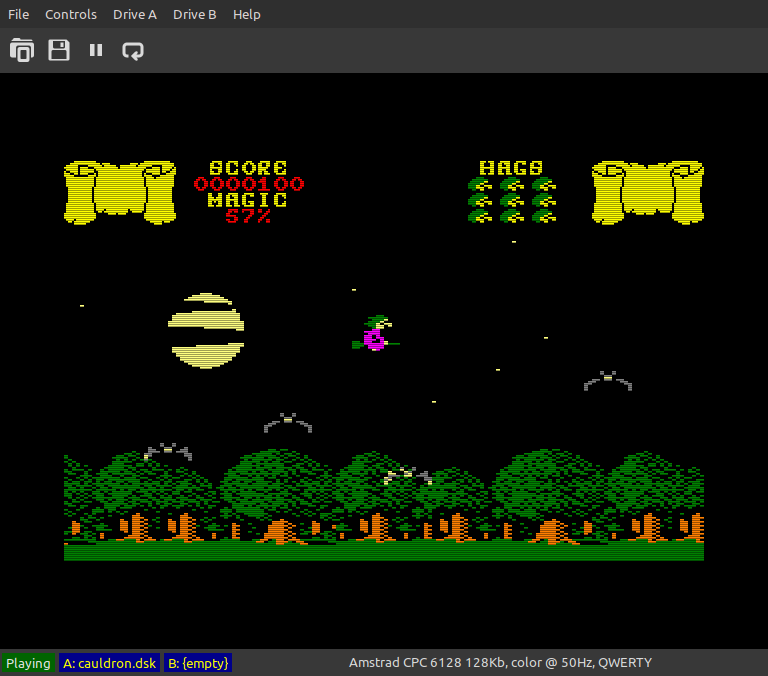The image size is (768, 676).
Task: Pause the emulator with pause button
Action: pyautogui.click(x=96, y=50)
